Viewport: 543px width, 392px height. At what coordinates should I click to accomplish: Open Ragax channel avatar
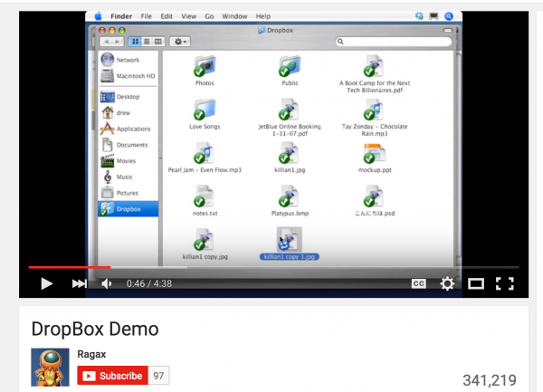[x=50, y=367]
